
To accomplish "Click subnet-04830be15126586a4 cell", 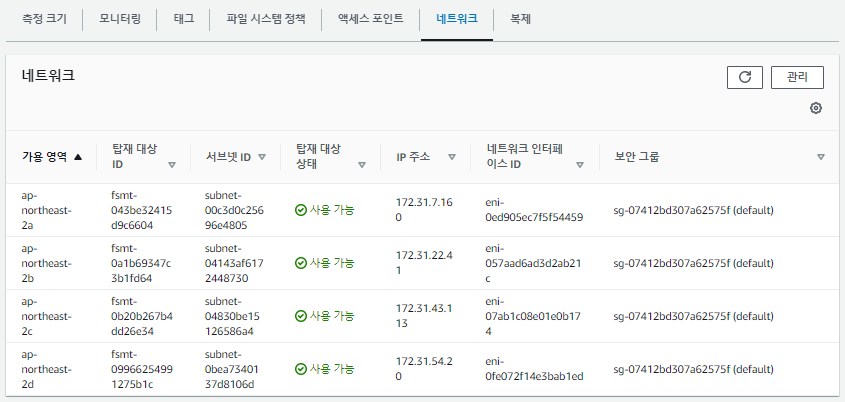I will click(x=232, y=316).
